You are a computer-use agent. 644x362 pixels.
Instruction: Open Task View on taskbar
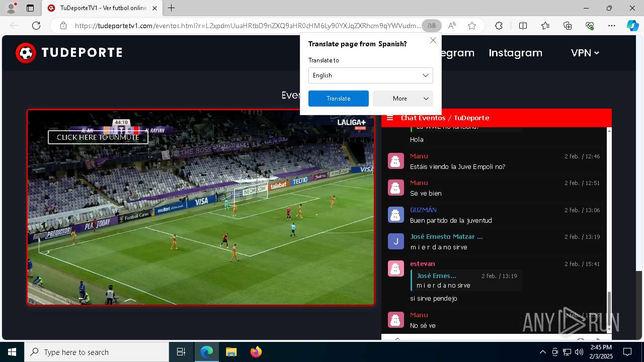181,352
